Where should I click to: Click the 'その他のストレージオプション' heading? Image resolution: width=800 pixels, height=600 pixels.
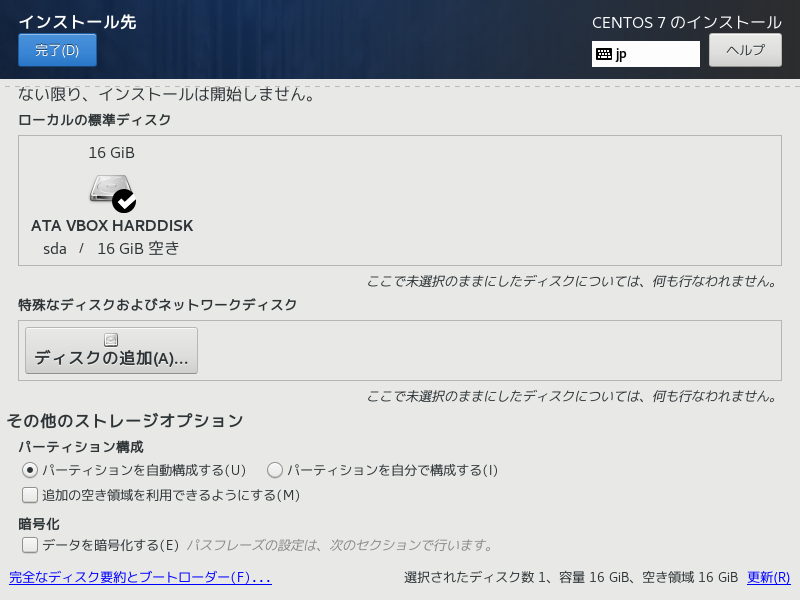(x=125, y=420)
